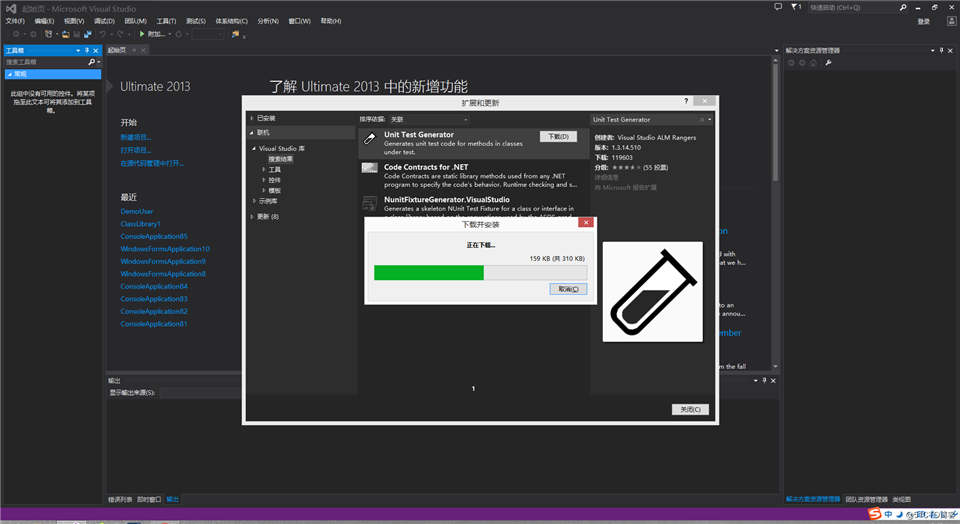Pin the Toolbox panel with auto-hide icon
This screenshot has height=524, width=960.
point(87,50)
